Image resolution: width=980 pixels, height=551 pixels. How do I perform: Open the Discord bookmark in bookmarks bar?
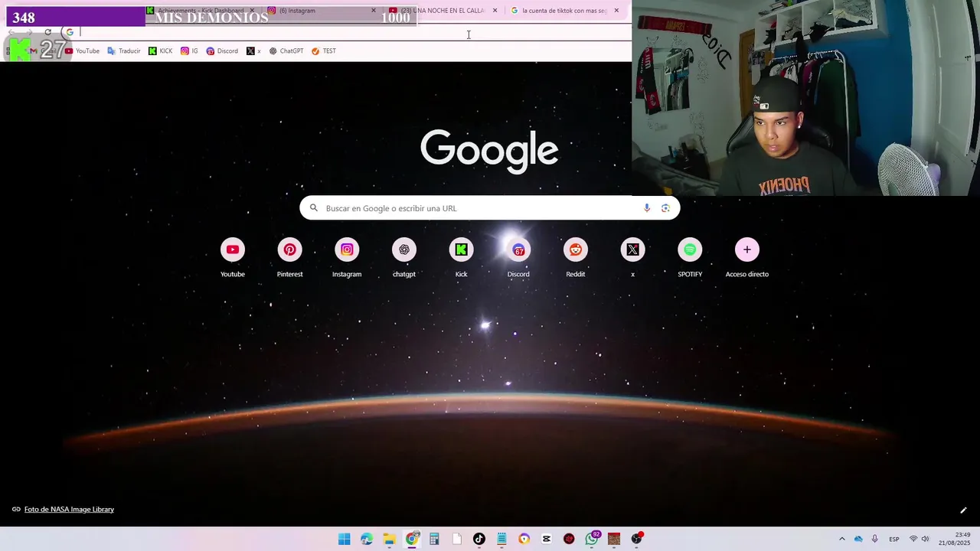(222, 51)
